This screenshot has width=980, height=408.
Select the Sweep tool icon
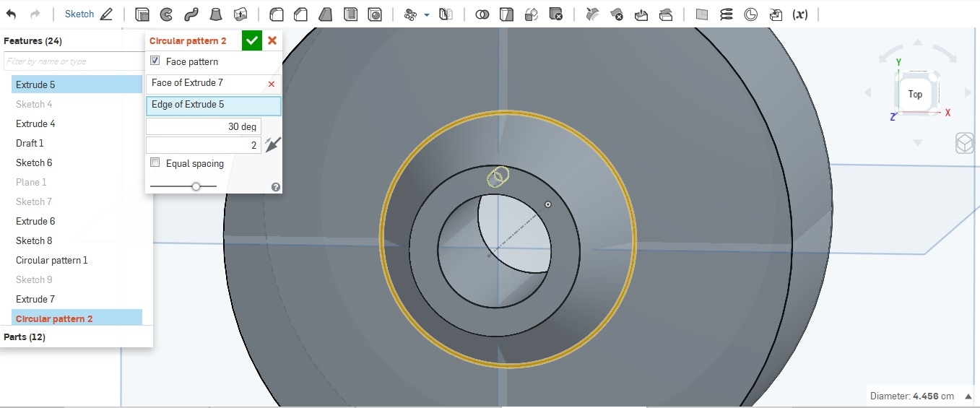click(191, 14)
